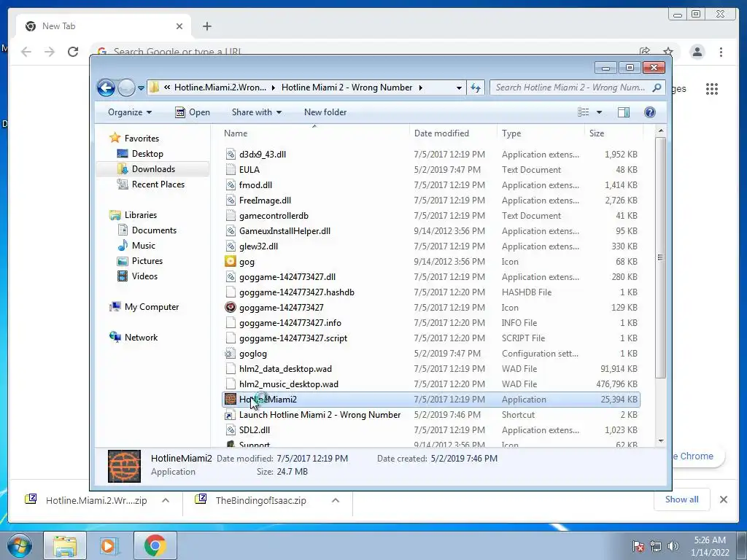
Task: Create a New folder
Action: point(325,112)
